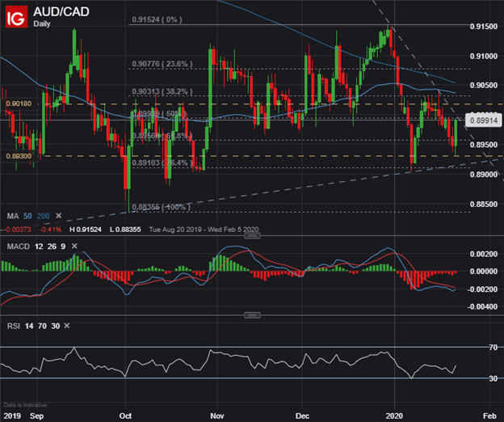This screenshot has width=504, height=422.
Task: Select the 0.91524 (0%) Fibonacci label
Action: pyautogui.click(x=157, y=19)
